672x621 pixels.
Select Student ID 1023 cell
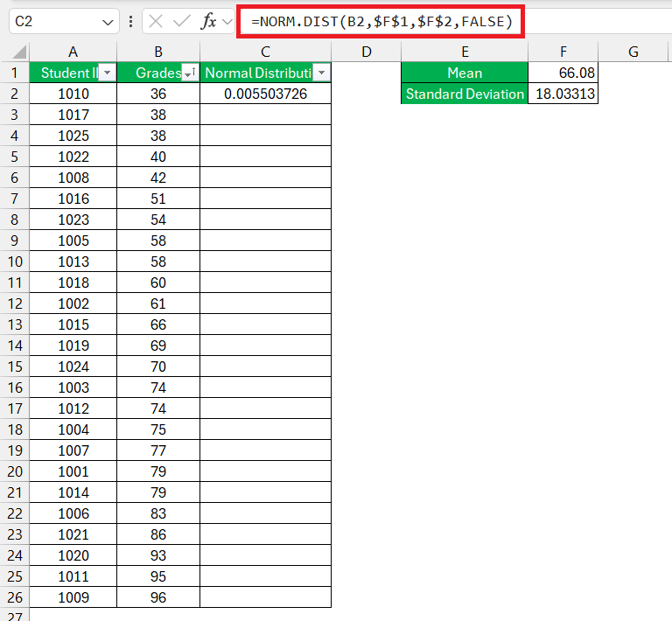coord(73,220)
